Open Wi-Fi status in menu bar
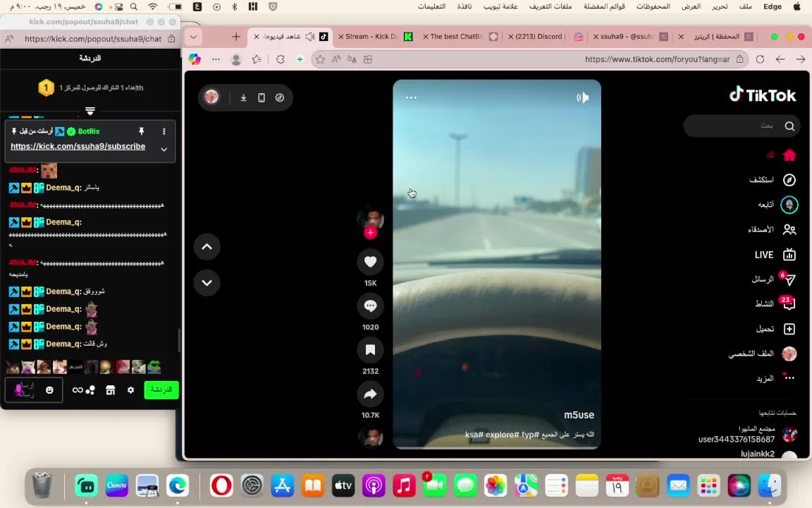 (153, 6)
